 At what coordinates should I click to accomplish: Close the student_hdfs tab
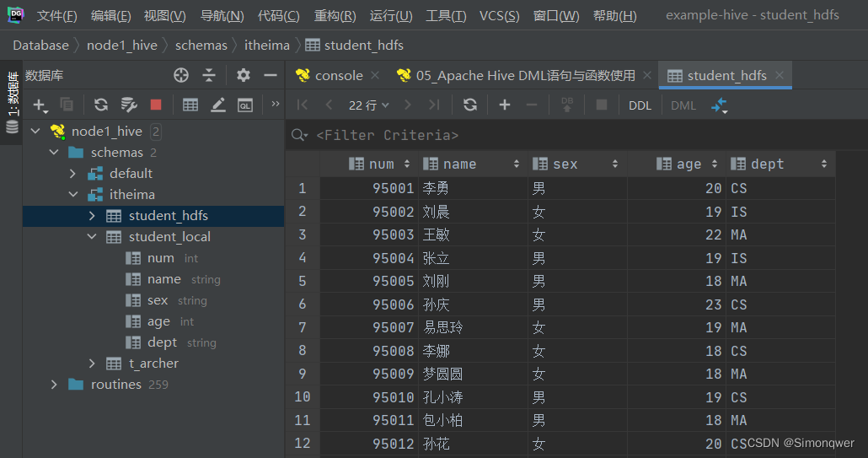coord(780,75)
